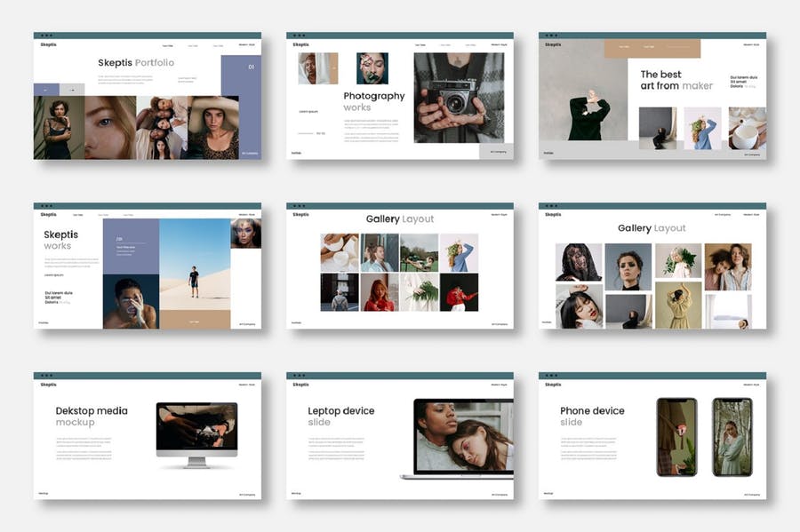
Task: Click the 'The best art from maker' heading
Action: [x=676, y=80]
